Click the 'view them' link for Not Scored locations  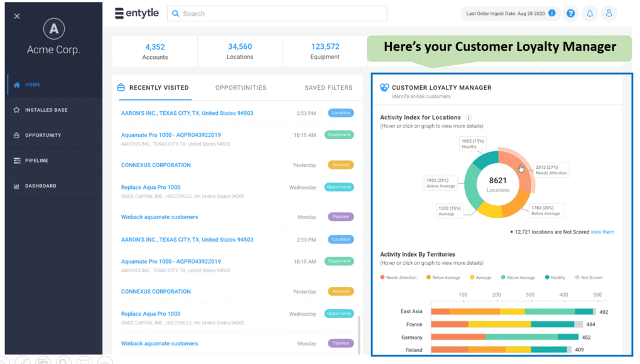(602, 232)
